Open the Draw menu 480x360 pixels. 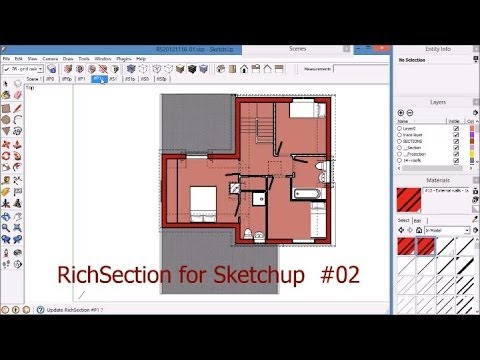(68, 59)
